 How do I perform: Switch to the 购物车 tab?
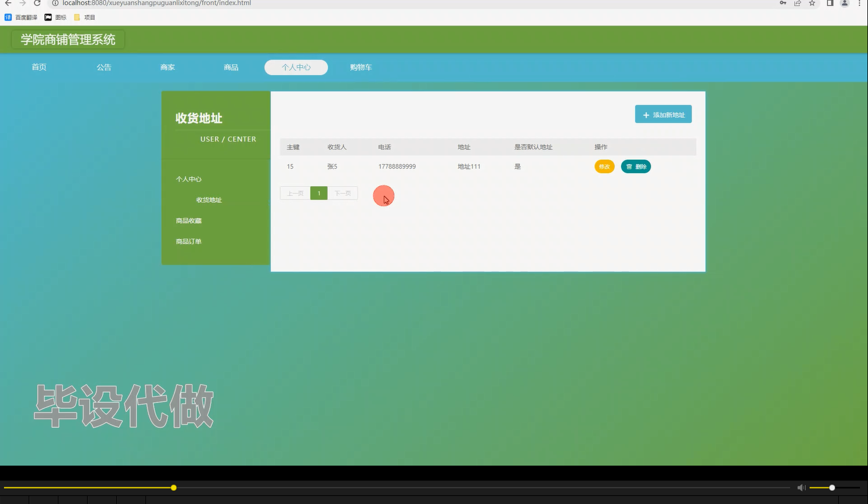click(360, 67)
